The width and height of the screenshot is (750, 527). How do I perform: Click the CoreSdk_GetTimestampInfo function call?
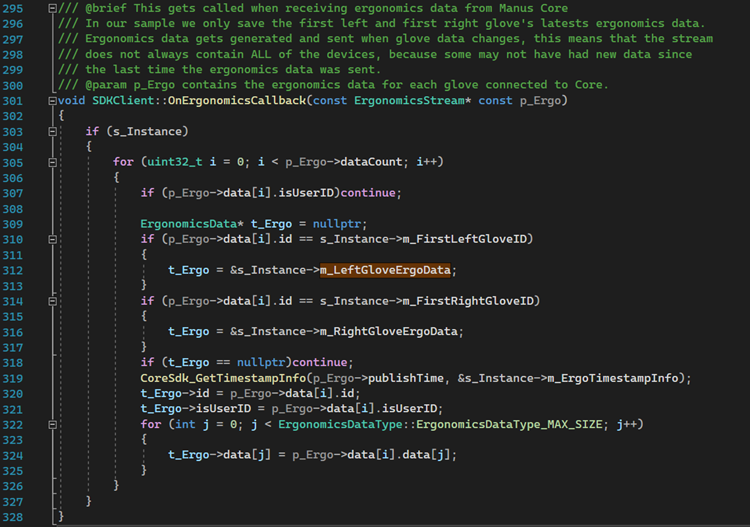click(x=223, y=378)
